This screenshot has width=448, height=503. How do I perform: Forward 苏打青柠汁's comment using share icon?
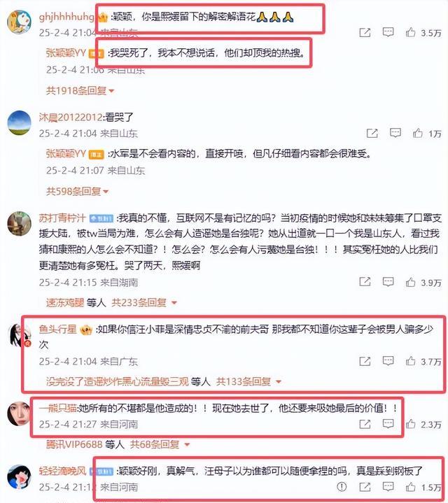(x=365, y=282)
